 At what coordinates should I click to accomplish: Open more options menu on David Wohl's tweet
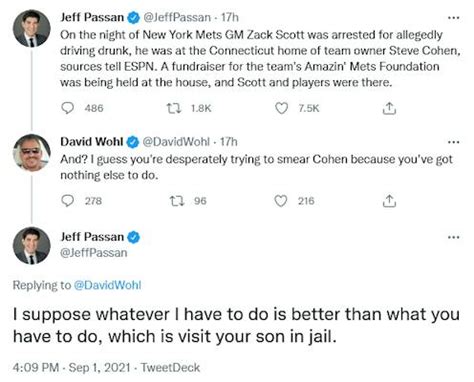click(454, 142)
